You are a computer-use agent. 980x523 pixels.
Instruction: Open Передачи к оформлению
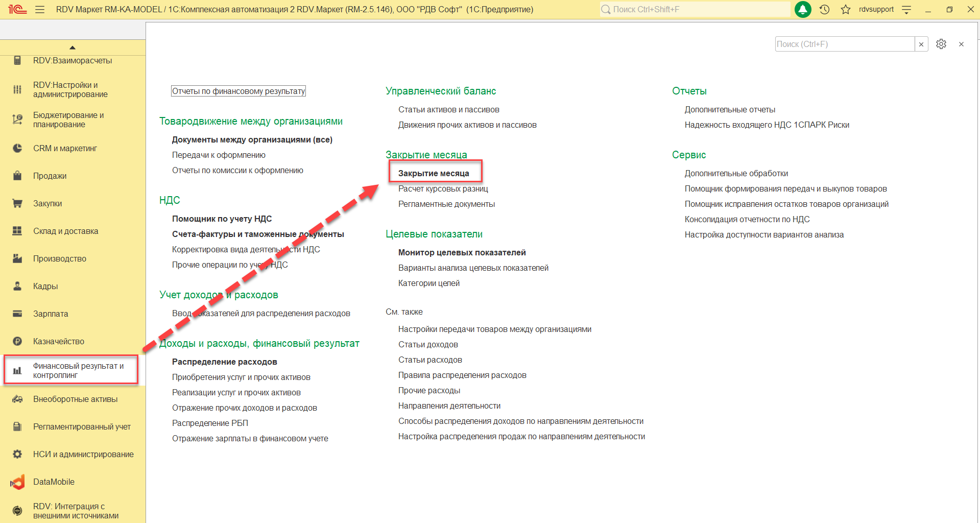point(219,155)
